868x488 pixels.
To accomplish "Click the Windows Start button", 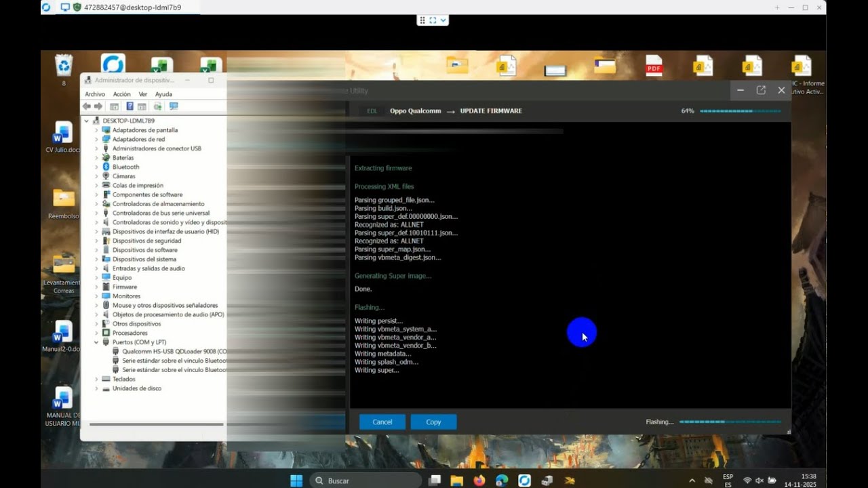I will (296, 481).
